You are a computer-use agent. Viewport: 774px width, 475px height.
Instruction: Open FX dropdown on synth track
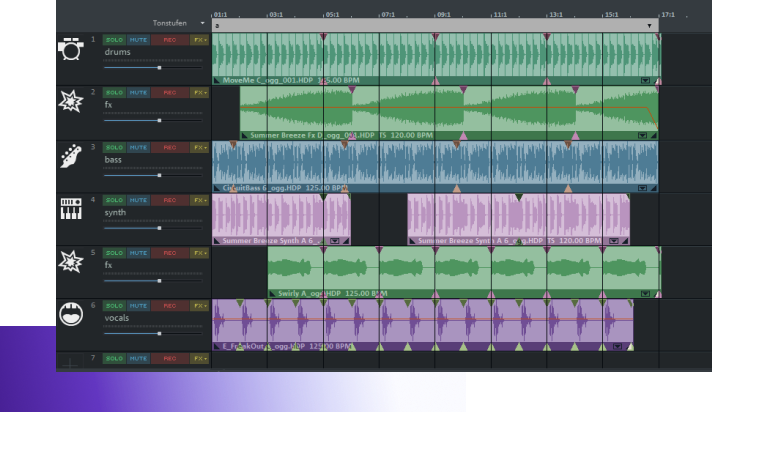click(199, 200)
